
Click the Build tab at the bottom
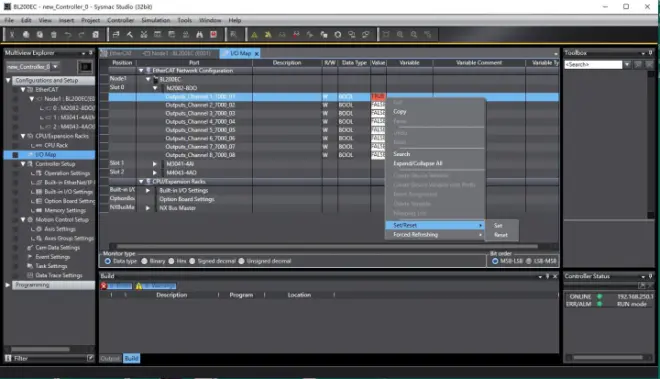(131, 358)
